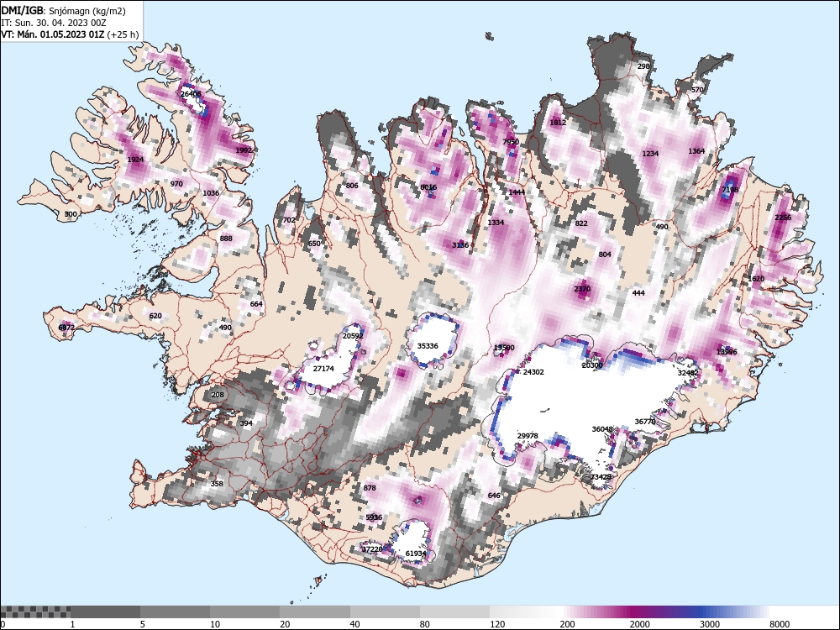The width and height of the screenshot is (840, 630).
Task: Click the snow value 970
Action: coord(176,184)
